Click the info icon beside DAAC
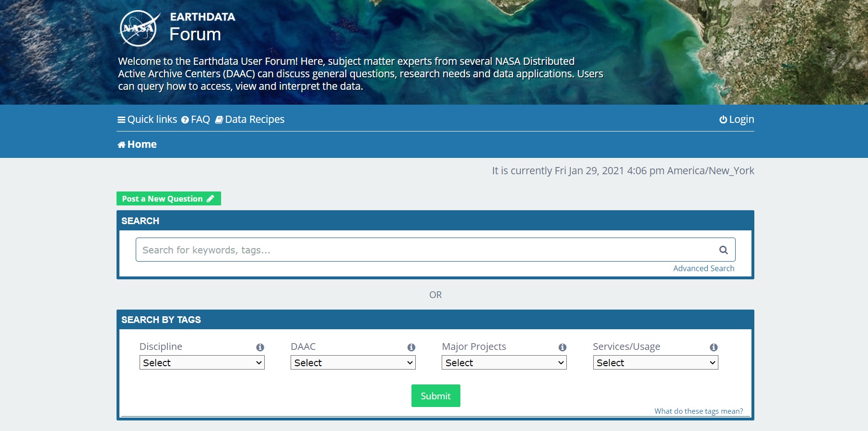868x431 pixels. click(411, 347)
